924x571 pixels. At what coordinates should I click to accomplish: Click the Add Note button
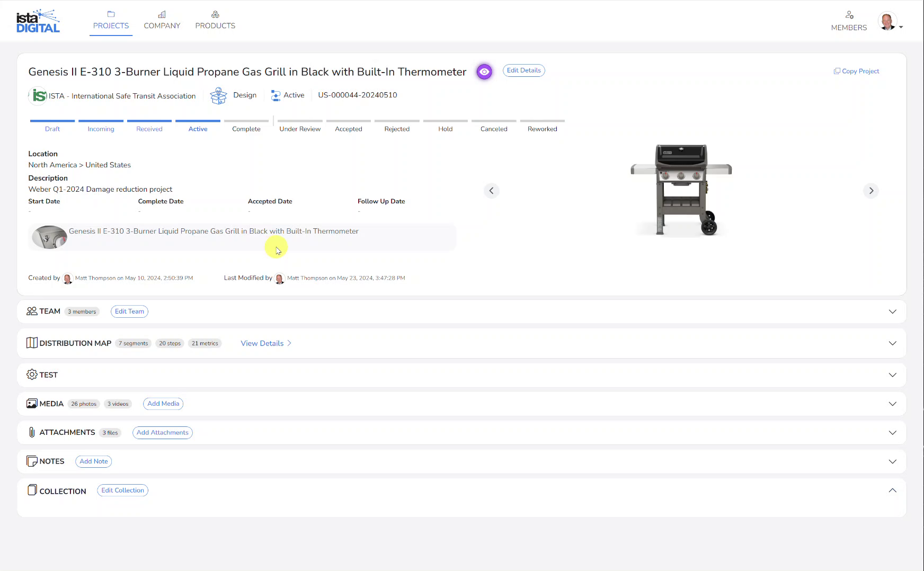94,461
